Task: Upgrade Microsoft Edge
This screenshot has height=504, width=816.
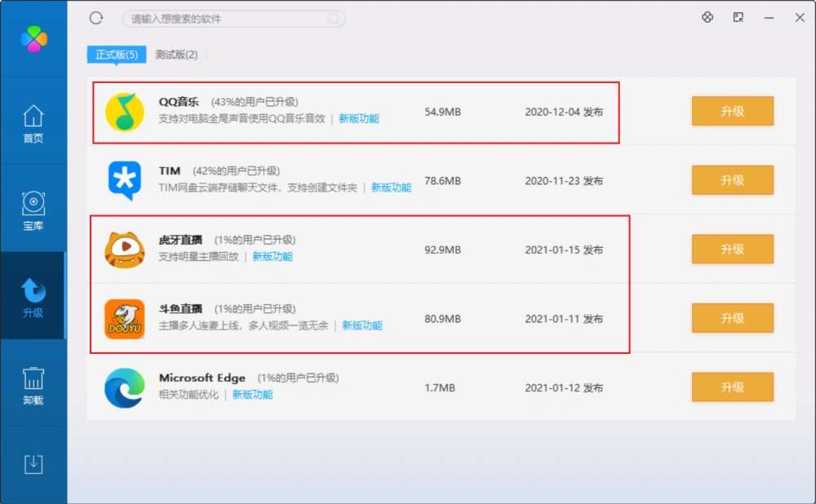Action: tap(732, 387)
